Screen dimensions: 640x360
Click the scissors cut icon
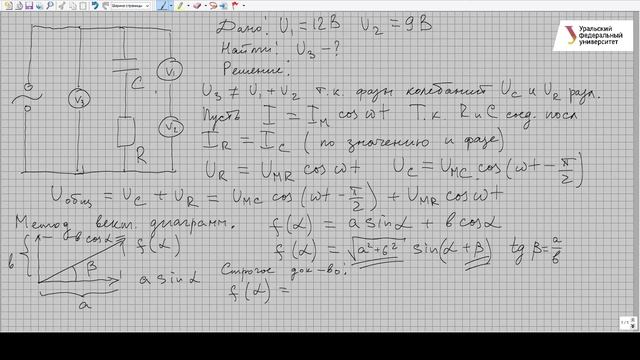(62, 6)
